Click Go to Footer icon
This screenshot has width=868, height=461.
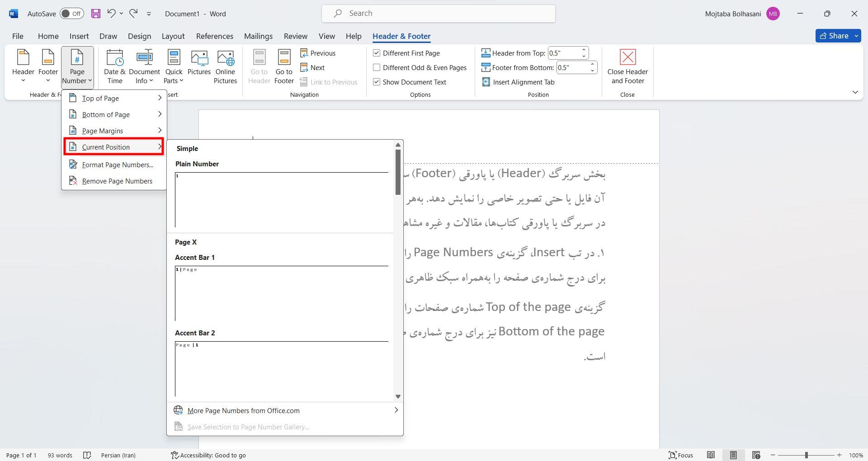284,67
